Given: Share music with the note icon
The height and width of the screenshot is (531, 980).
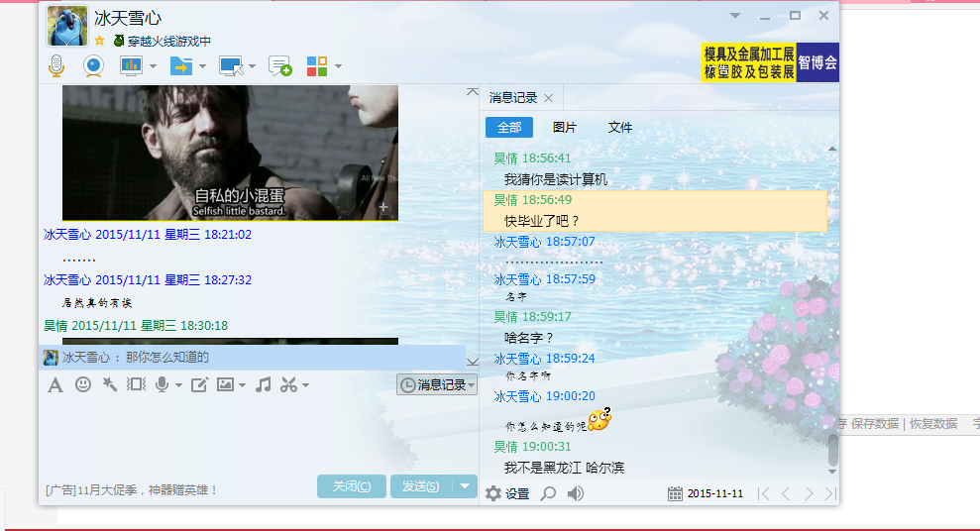Looking at the screenshot, I should [264, 384].
